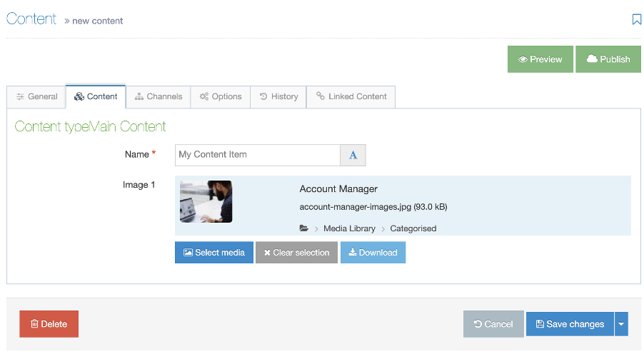Go to the Options tab
The image size is (644, 354).
(221, 97)
